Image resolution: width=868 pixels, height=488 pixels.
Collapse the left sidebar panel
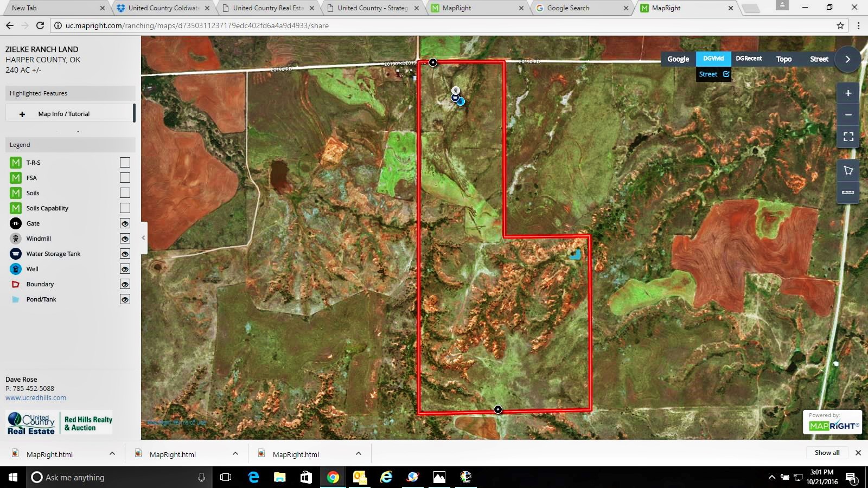pos(144,237)
